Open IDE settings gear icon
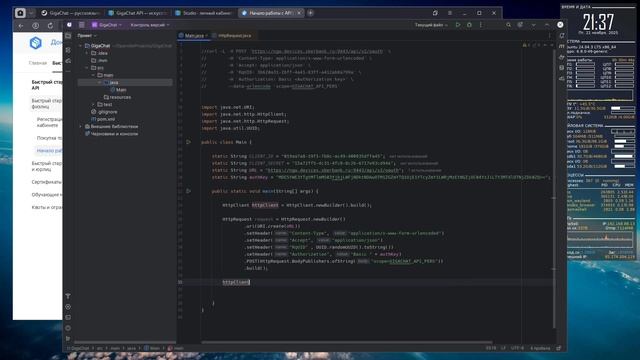 [520, 25]
